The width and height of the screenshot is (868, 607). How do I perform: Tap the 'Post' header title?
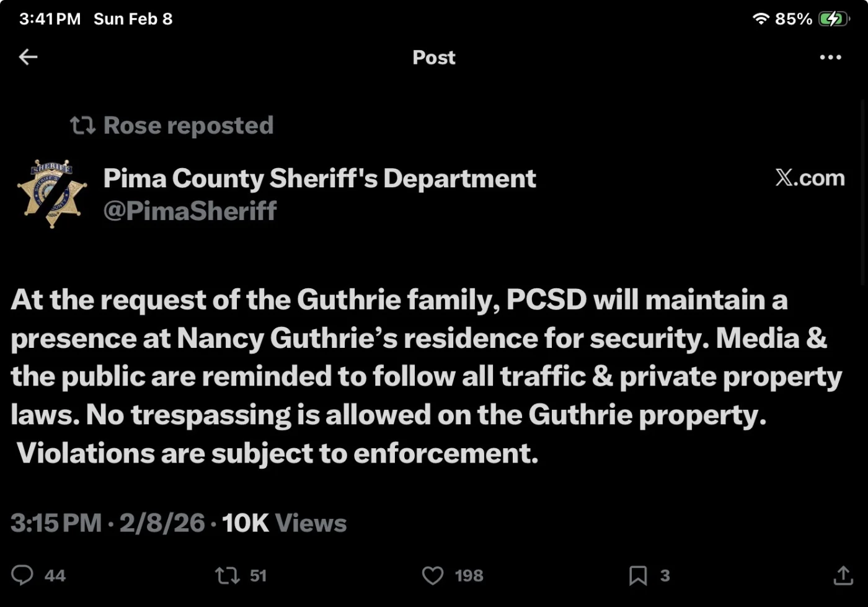coord(433,57)
